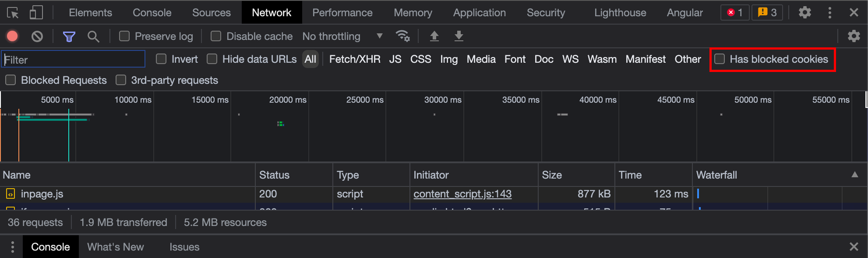The image size is (868, 258).
Task: Sort requests by Time column header
Action: tap(653, 175)
